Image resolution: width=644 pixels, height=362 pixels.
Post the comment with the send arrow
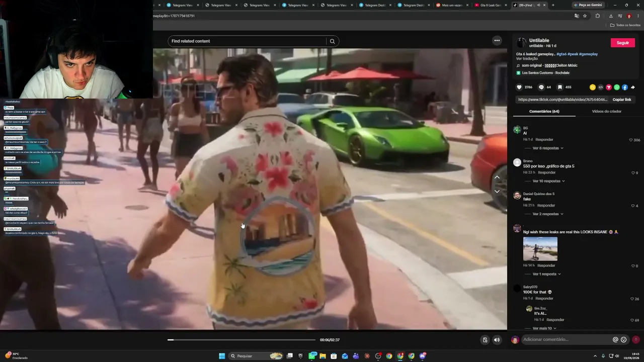(x=636, y=340)
